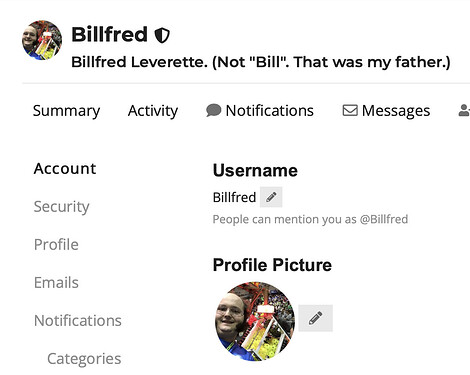This screenshot has width=470, height=375.
Task: Select Categories sub-item under Notifications
Action: (84, 359)
